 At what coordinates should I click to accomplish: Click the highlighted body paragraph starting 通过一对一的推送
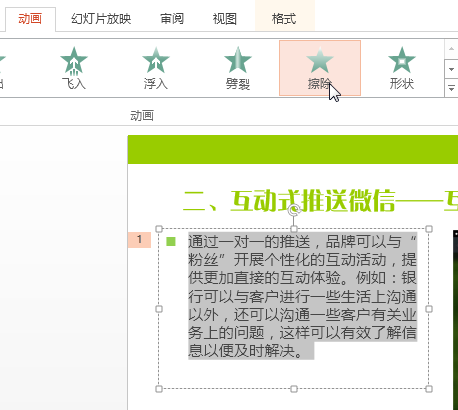coord(302,296)
